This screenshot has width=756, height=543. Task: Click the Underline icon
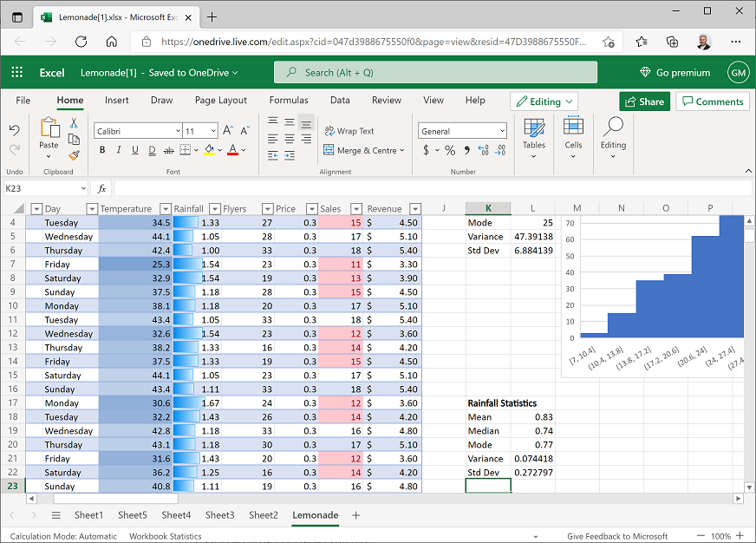[x=134, y=149]
